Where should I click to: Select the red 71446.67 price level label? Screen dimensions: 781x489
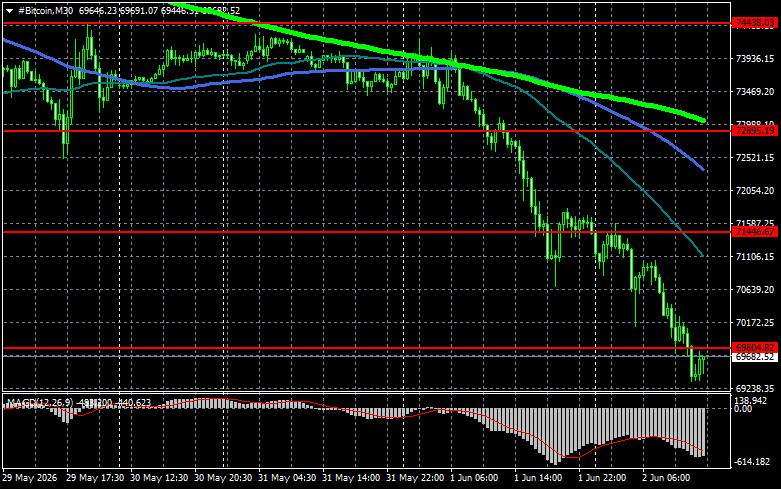[755, 232]
